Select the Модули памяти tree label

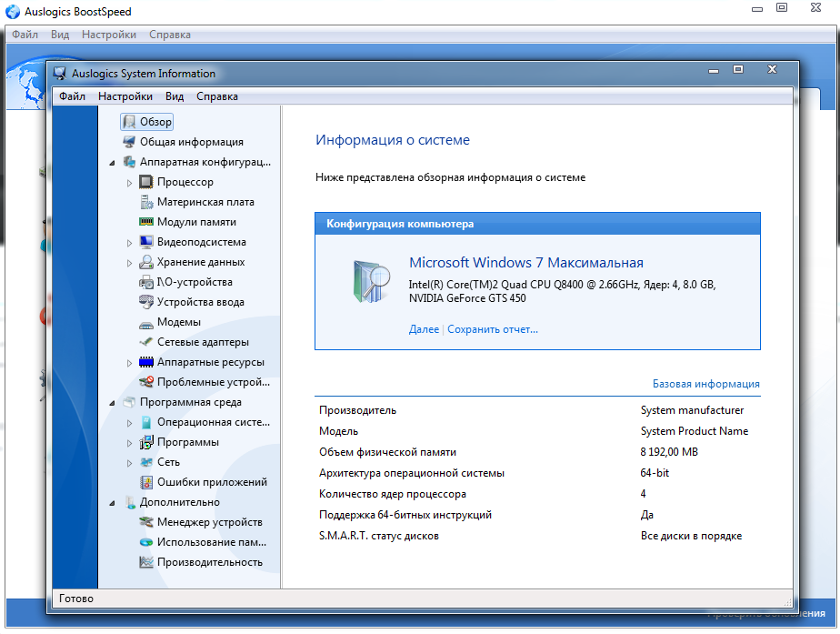point(196,222)
